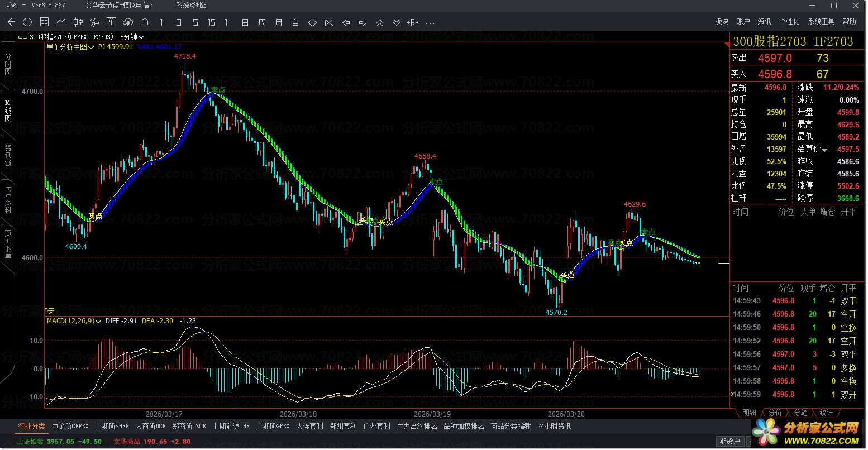Open the quote list icon
This screenshot has width=868, height=450.
[x=44, y=22]
